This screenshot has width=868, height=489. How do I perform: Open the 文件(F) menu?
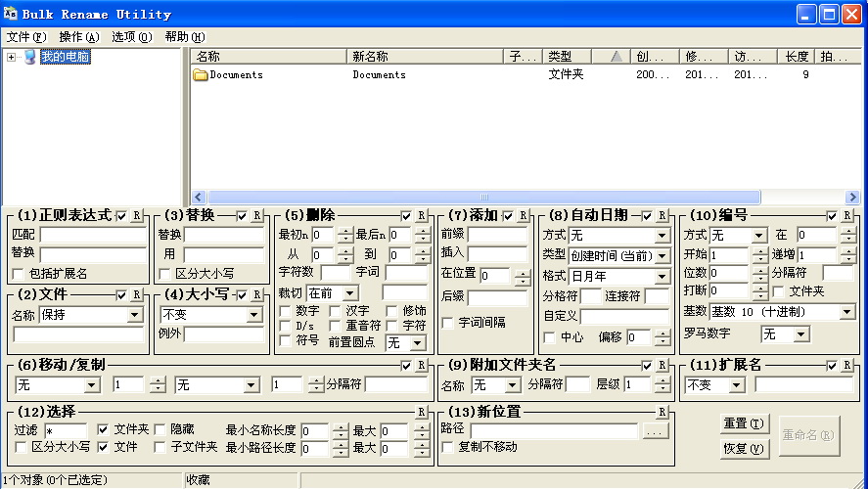click(26, 37)
